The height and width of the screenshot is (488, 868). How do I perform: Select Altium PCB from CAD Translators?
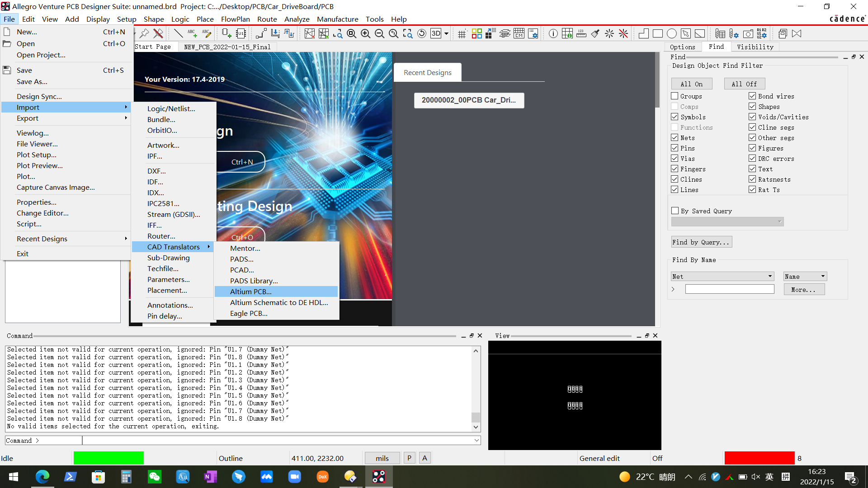[251, 291]
